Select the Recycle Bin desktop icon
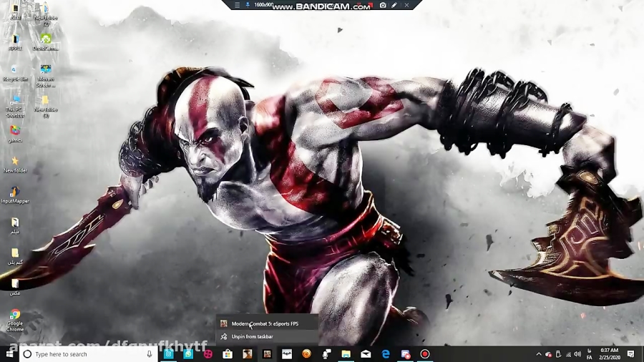This screenshot has height=362, width=644. coord(15,73)
